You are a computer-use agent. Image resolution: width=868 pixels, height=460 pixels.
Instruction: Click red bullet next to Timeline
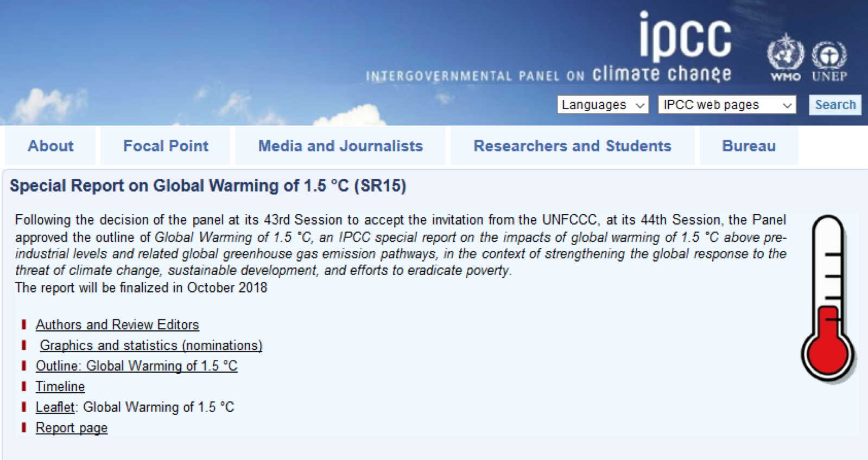point(24,386)
